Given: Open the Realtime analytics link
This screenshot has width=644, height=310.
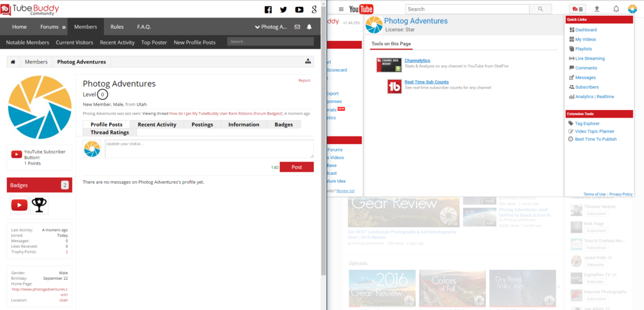Looking at the screenshot, I should pyautogui.click(x=606, y=96).
